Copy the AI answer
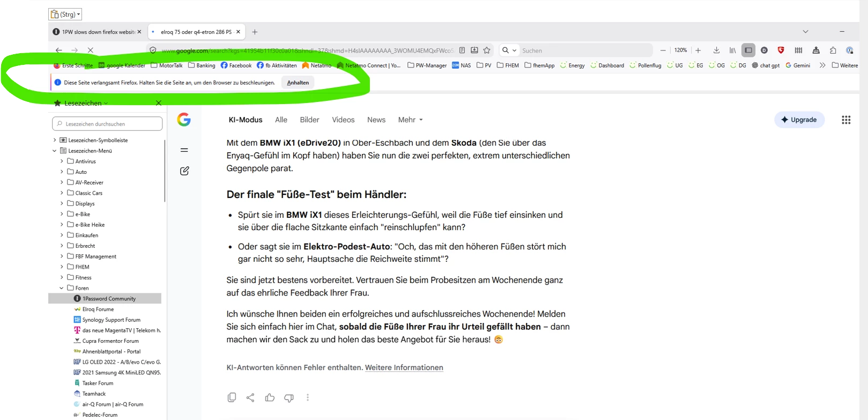 pos(232,397)
